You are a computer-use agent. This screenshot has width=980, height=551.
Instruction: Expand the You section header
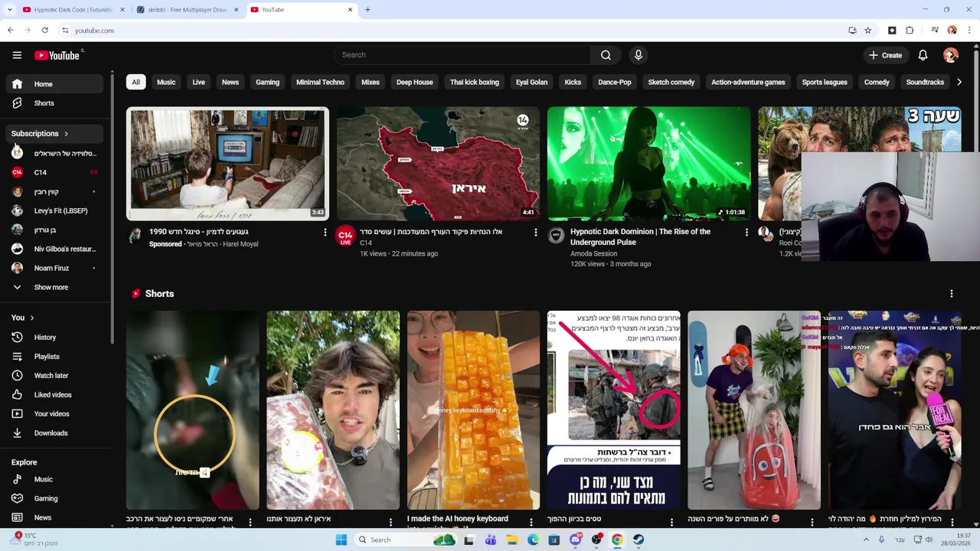(x=23, y=318)
